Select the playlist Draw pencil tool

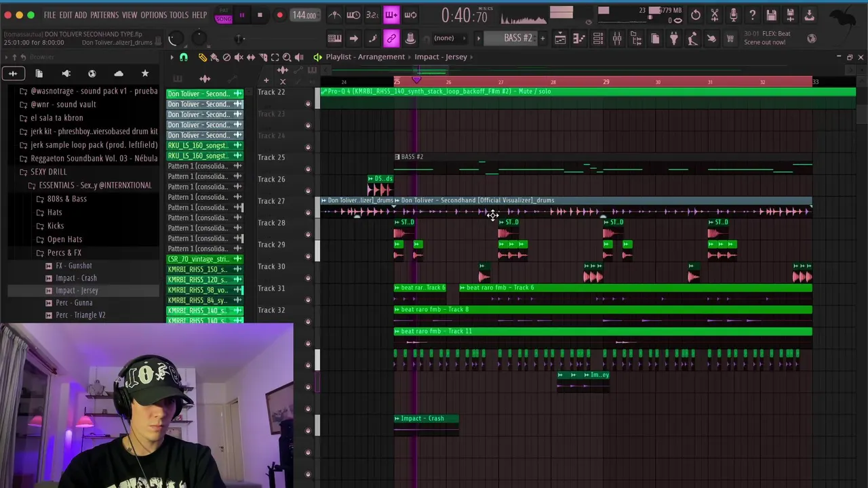(202, 58)
